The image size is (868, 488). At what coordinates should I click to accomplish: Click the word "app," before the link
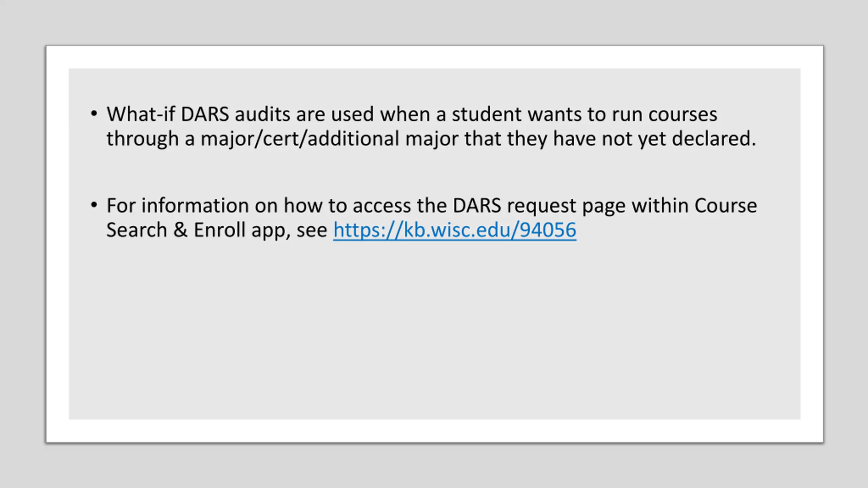[x=271, y=231]
